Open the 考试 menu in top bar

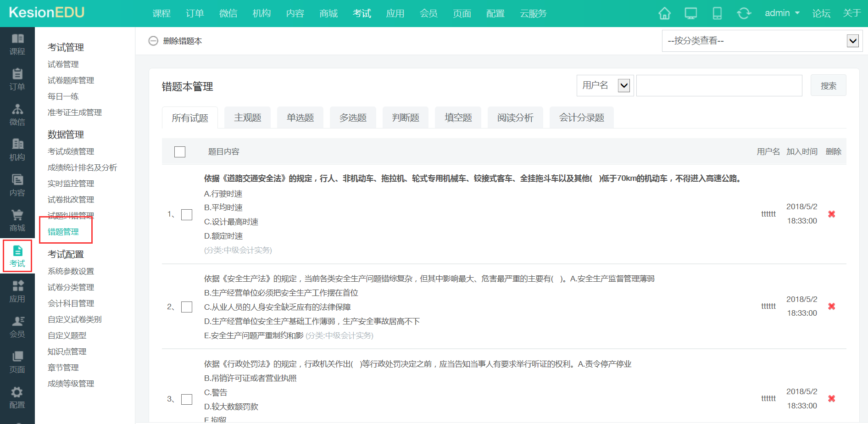(362, 13)
